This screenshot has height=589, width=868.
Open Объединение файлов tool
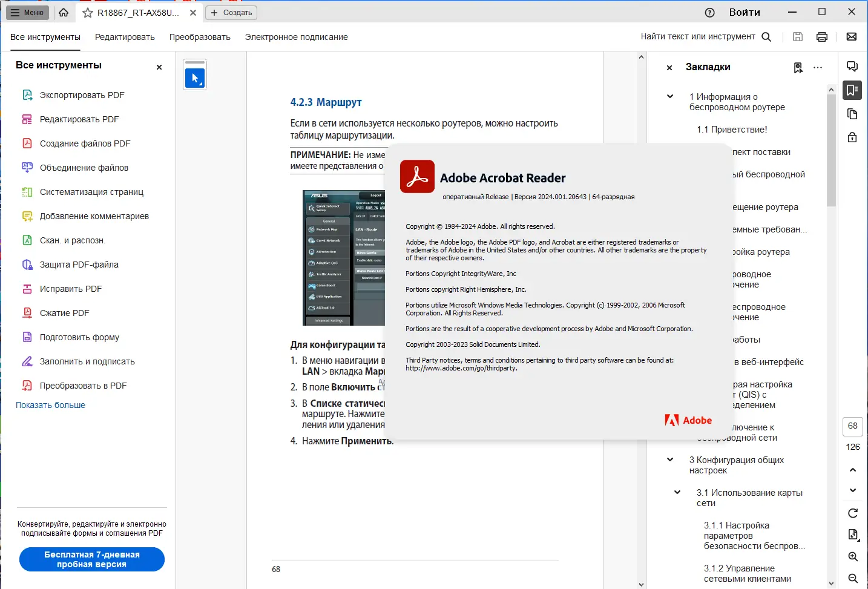coord(84,168)
